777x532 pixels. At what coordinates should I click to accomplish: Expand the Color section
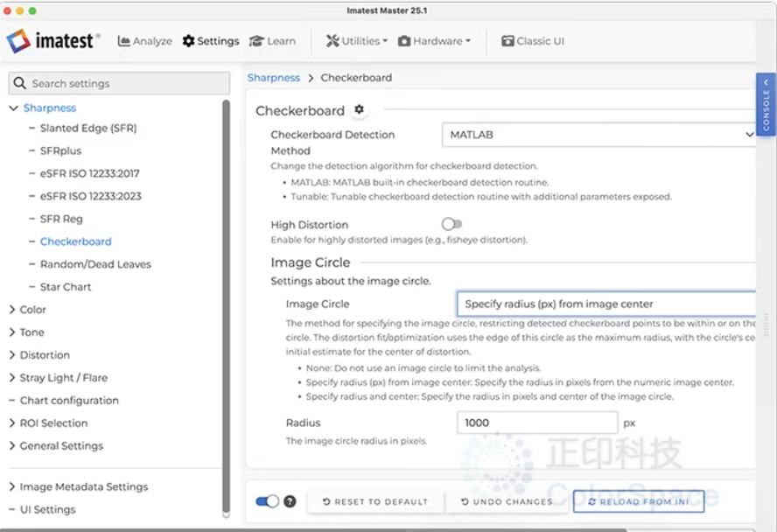[x=12, y=310]
